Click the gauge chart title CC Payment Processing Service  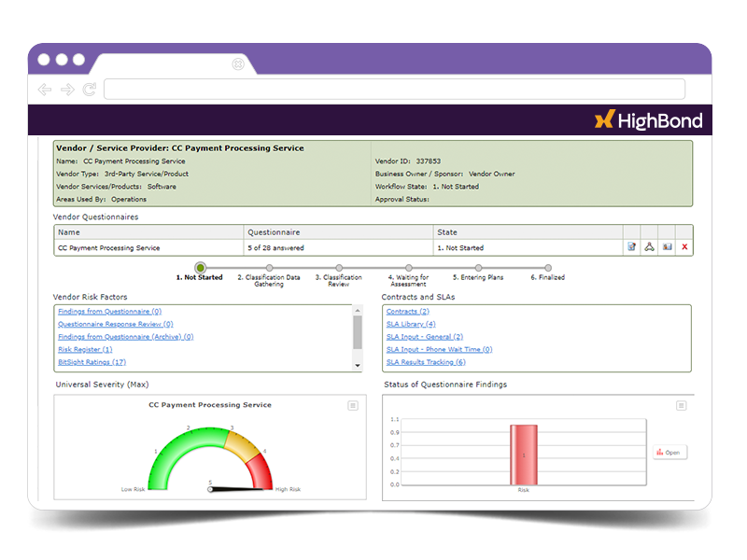pos(210,405)
